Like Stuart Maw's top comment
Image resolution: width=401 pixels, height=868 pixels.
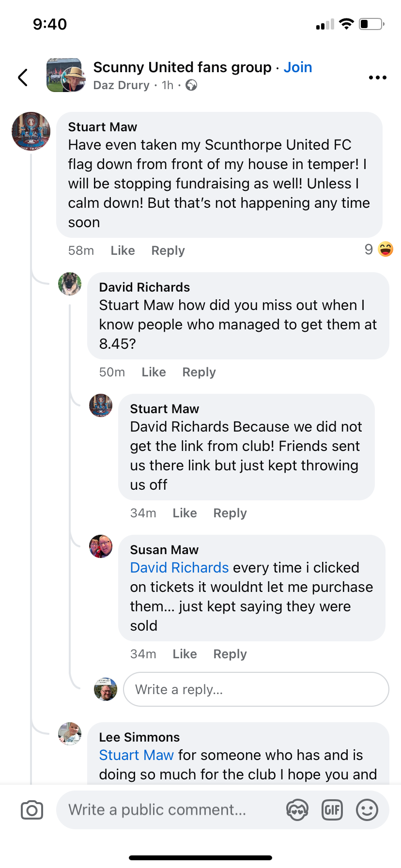coord(123,250)
